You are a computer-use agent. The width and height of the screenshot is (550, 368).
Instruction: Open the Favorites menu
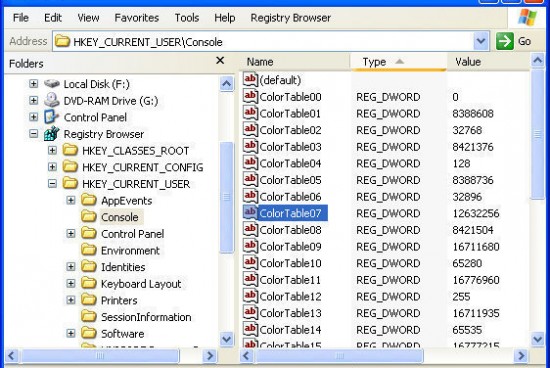[136, 18]
